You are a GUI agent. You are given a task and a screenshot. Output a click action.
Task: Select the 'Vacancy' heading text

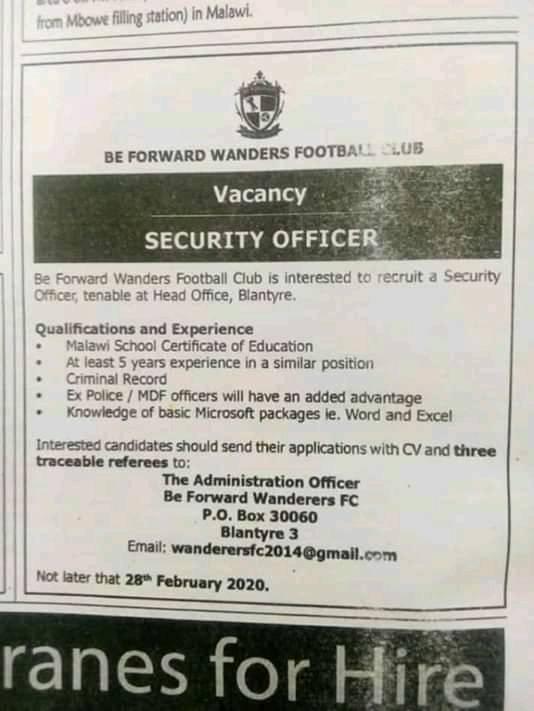260,194
